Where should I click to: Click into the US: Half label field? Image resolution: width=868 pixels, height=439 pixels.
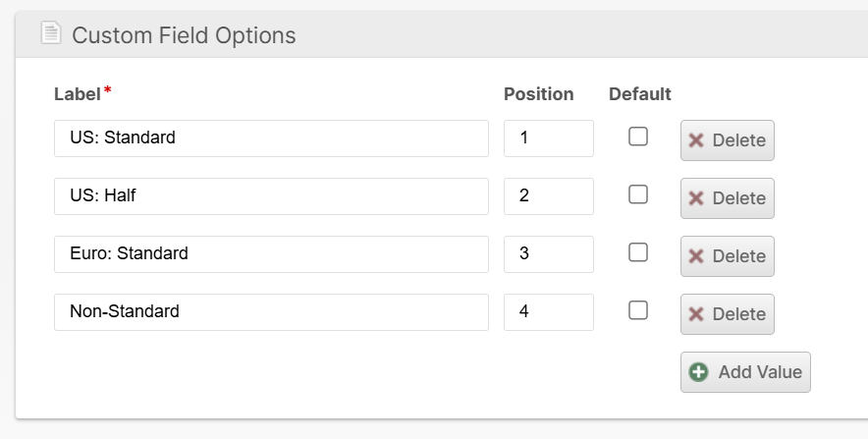coord(271,196)
